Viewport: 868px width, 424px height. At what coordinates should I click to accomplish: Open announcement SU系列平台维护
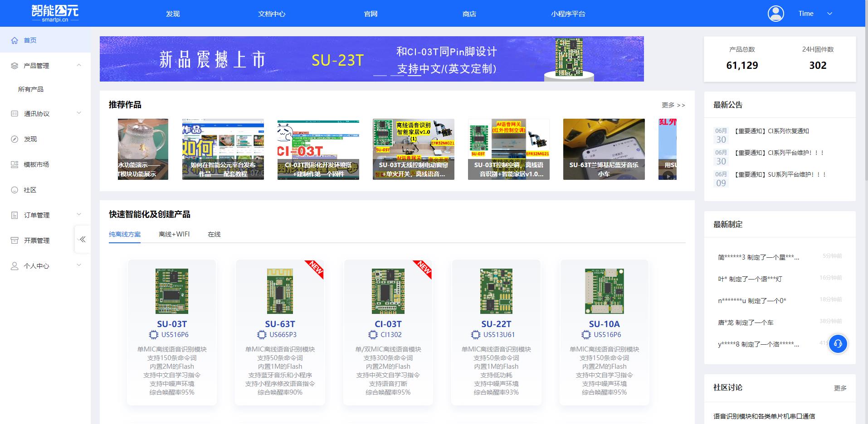click(x=780, y=174)
